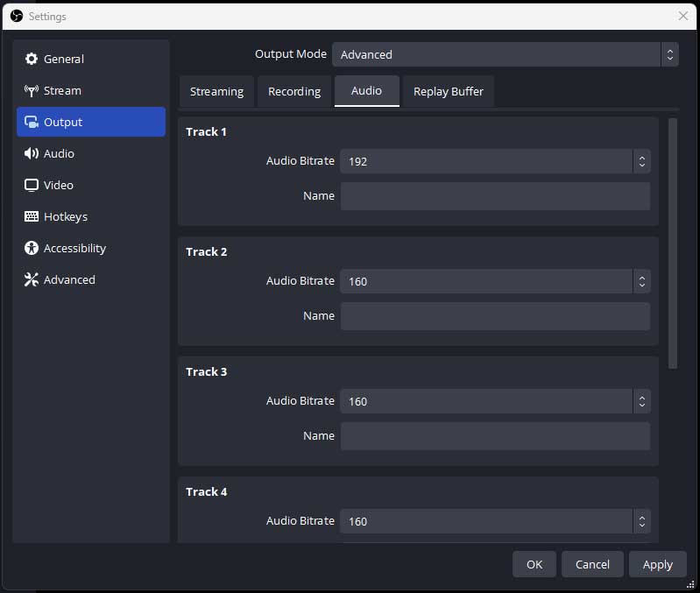Open Advanced settings wrench icon
700x593 pixels.
point(32,279)
